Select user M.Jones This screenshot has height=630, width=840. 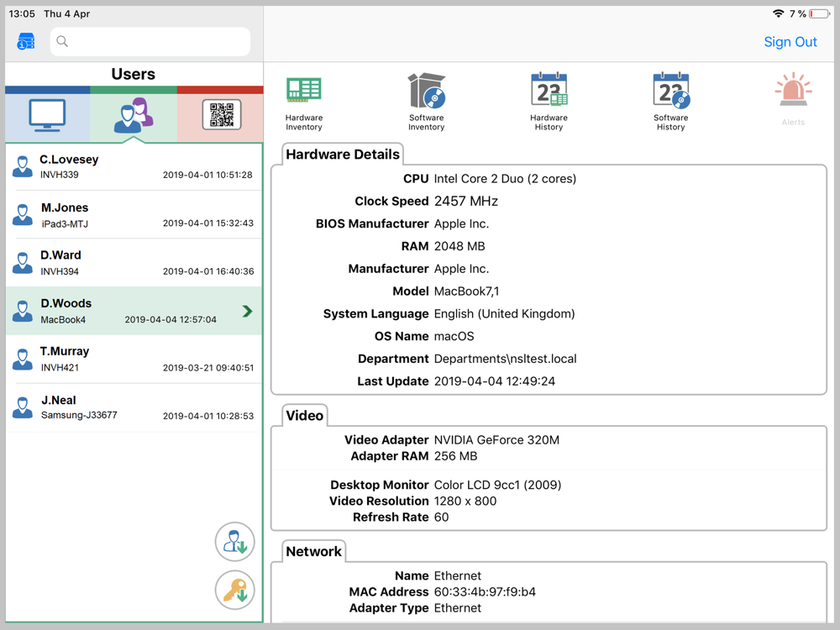[x=134, y=215]
